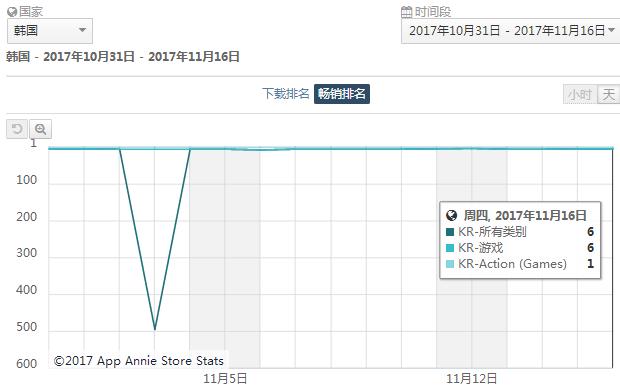Click the globe icon in chart tooltip

(451, 216)
